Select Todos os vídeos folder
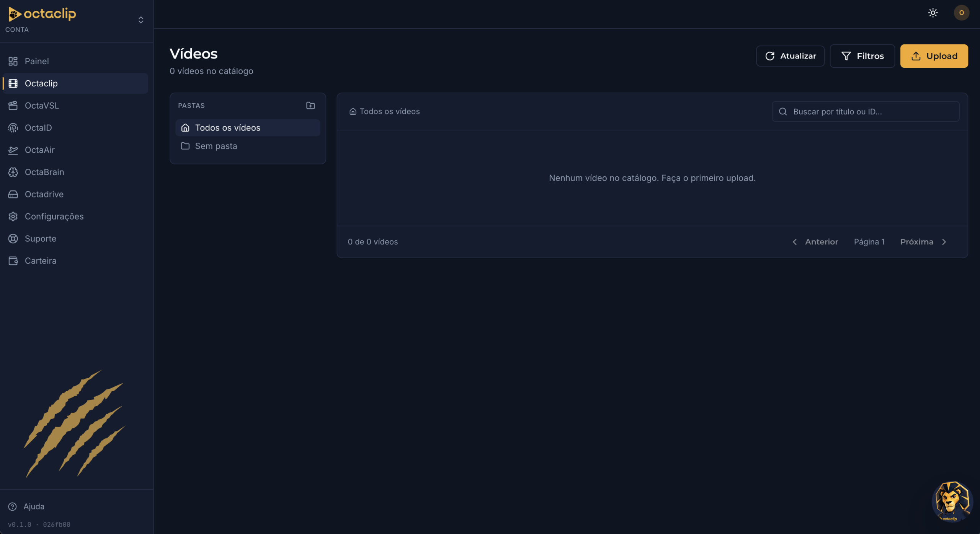Viewport: 980px width, 534px height. point(248,128)
